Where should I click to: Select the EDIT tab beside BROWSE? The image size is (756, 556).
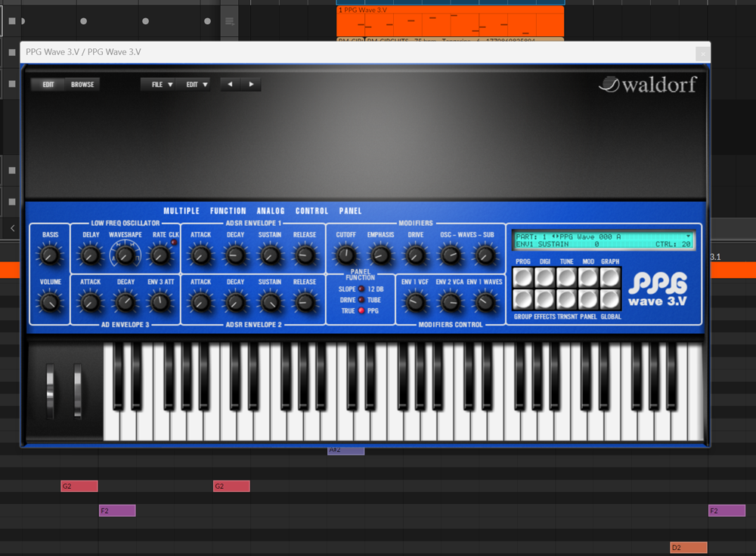point(48,85)
